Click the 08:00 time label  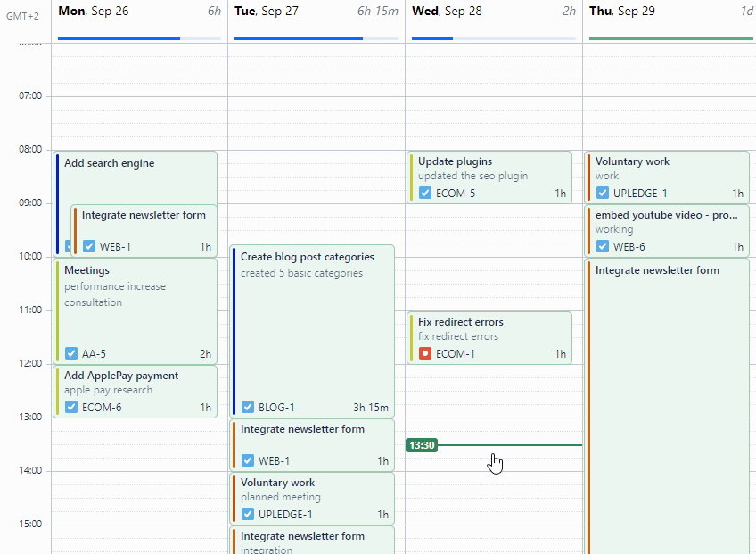pos(30,150)
